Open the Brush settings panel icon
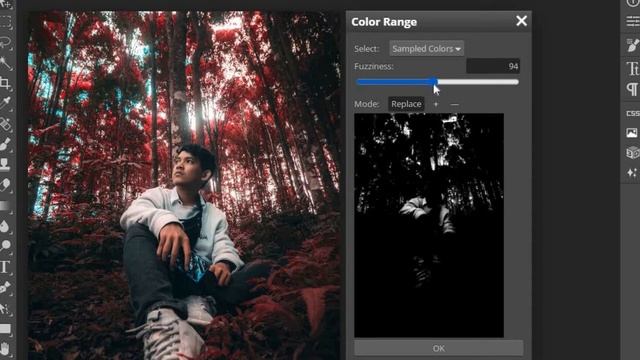640x360 pixels. point(633,45)
